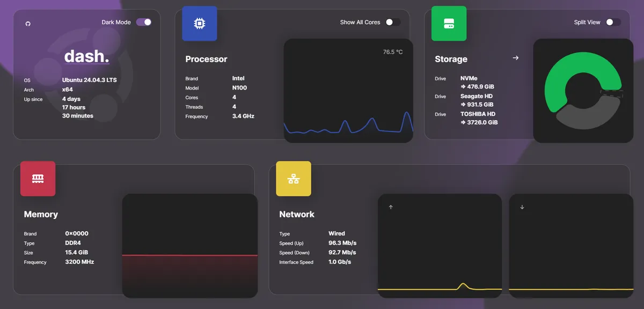This screenshot has width=644, height=309.
Task: Click the Processor heading
Action: coord(206,59)
